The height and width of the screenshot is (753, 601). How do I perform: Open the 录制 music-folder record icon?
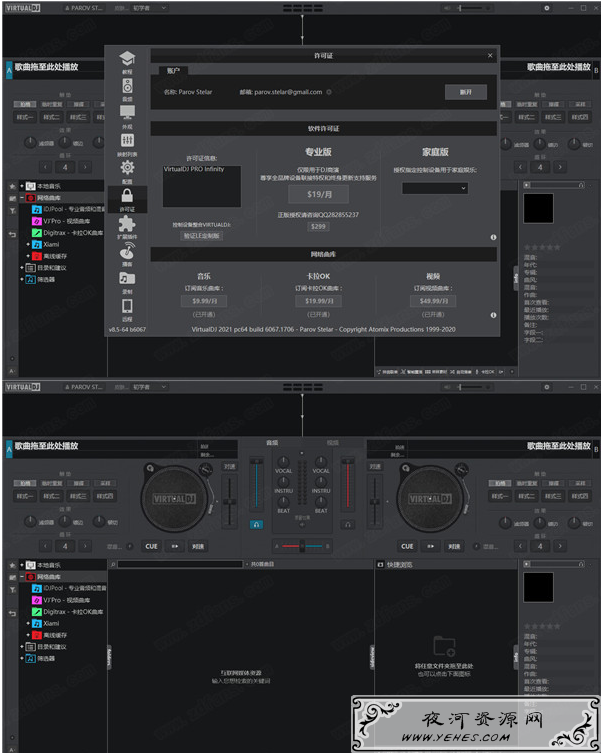pos(127,279)
